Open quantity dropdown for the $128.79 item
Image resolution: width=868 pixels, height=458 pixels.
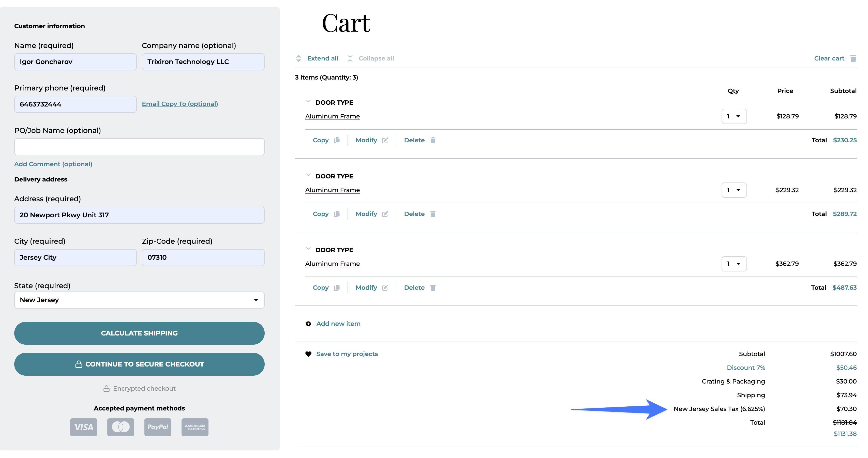point(734,116)
